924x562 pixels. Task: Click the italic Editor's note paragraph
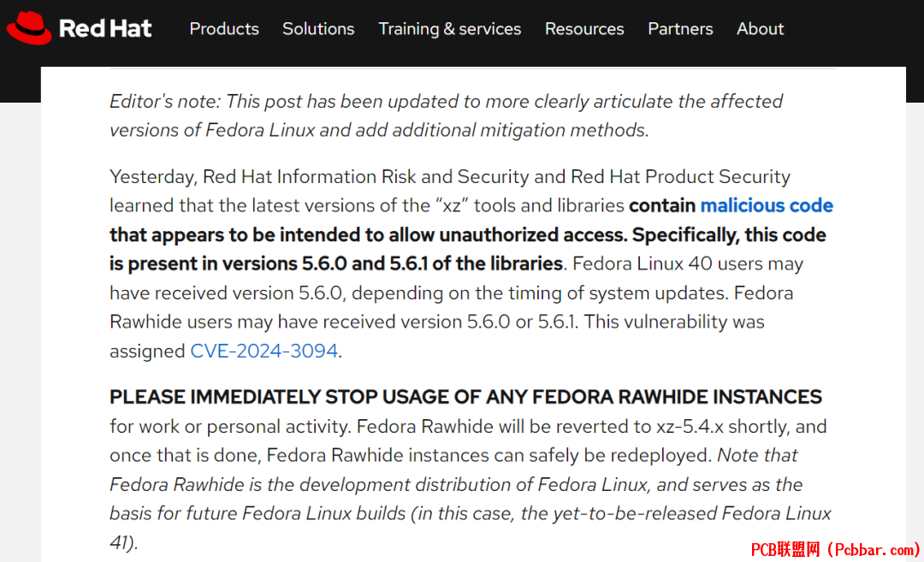point(446,115)
